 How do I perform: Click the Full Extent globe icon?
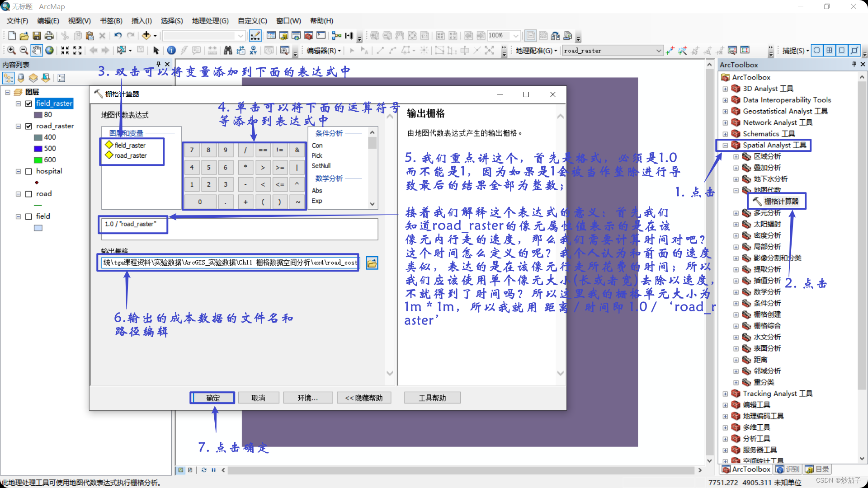point(49,51)
